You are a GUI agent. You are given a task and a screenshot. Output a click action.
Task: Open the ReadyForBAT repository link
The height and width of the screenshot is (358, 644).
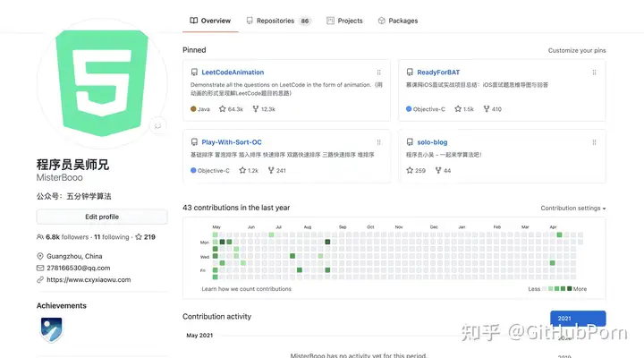[438, 72]
